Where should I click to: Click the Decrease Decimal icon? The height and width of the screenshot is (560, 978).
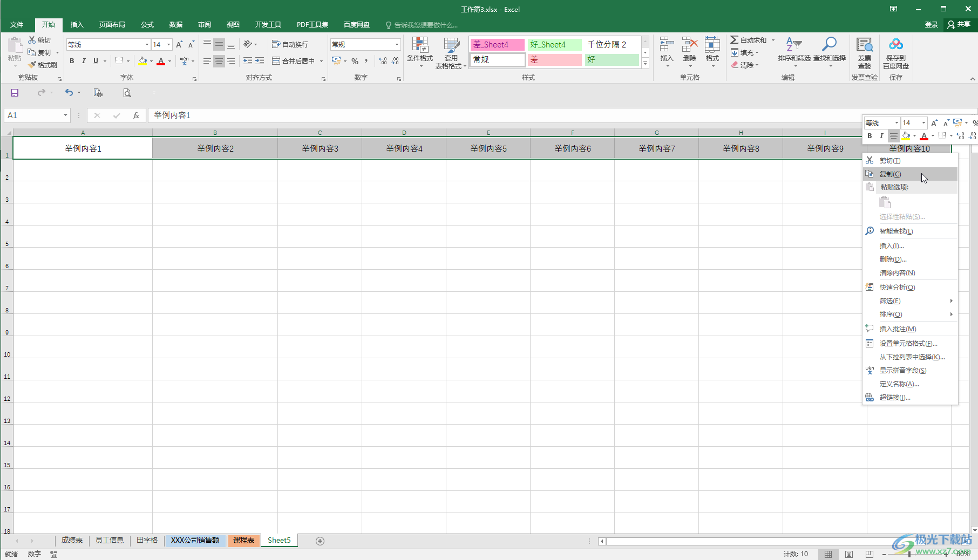(x=395, y=61)
